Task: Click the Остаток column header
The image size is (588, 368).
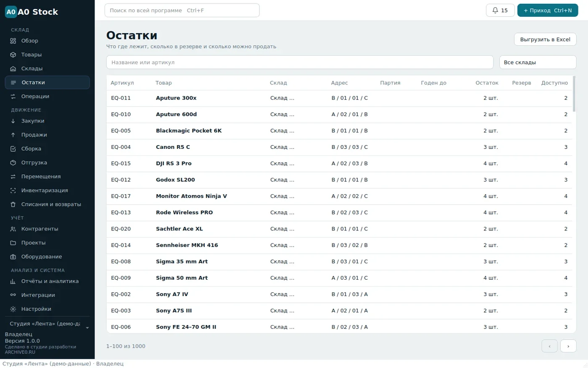Action: coord(487,83)
